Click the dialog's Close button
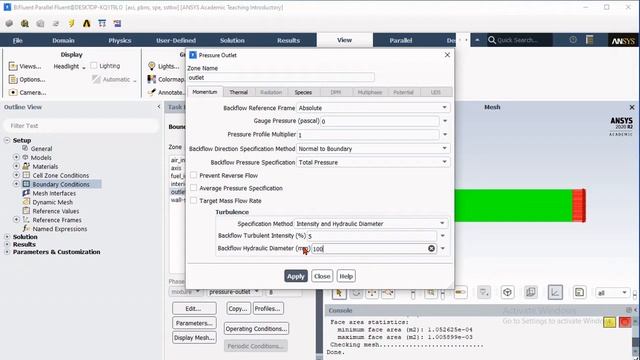This screenshot has width=640, height=360. point(322,276)
